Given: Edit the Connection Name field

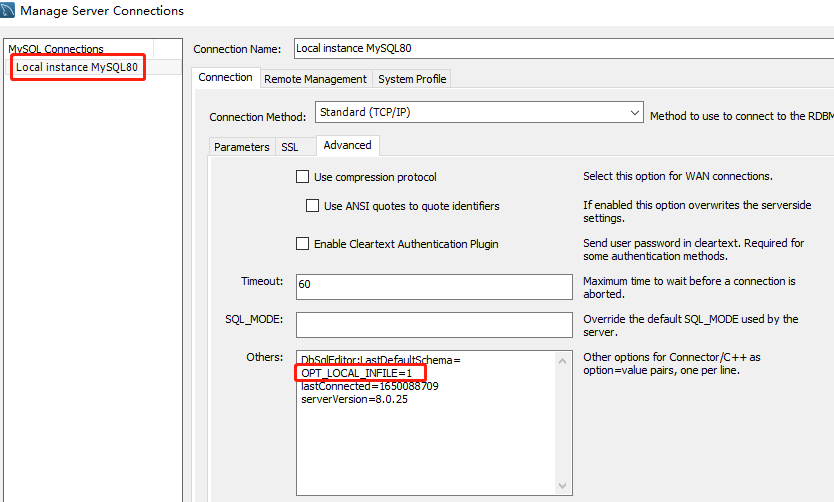Looking at the screenshot, I should pos(564,48).
